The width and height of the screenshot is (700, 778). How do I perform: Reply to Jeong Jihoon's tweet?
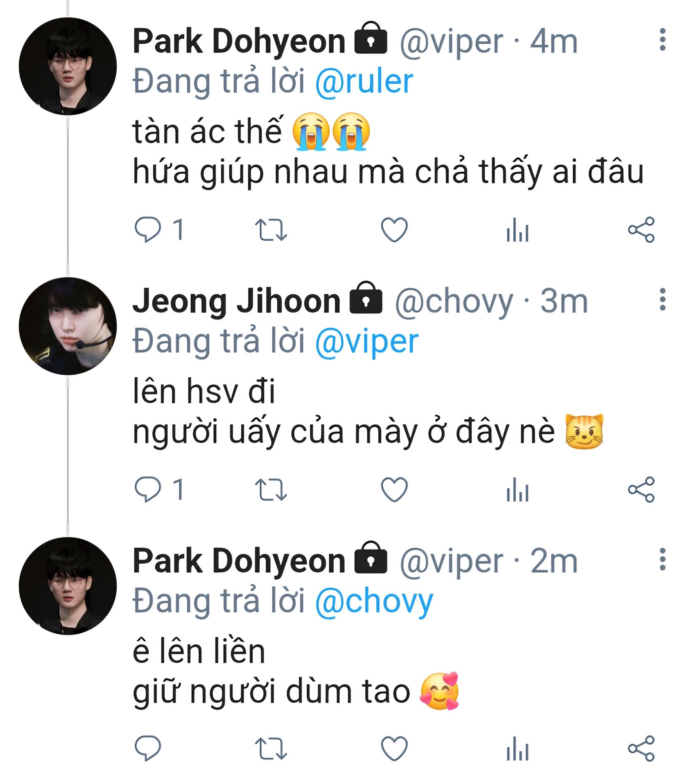pos(148,489)
